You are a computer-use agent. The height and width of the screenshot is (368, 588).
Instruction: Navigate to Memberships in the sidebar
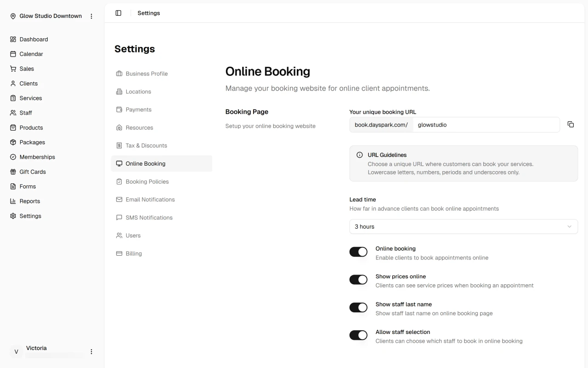[52, 157]
